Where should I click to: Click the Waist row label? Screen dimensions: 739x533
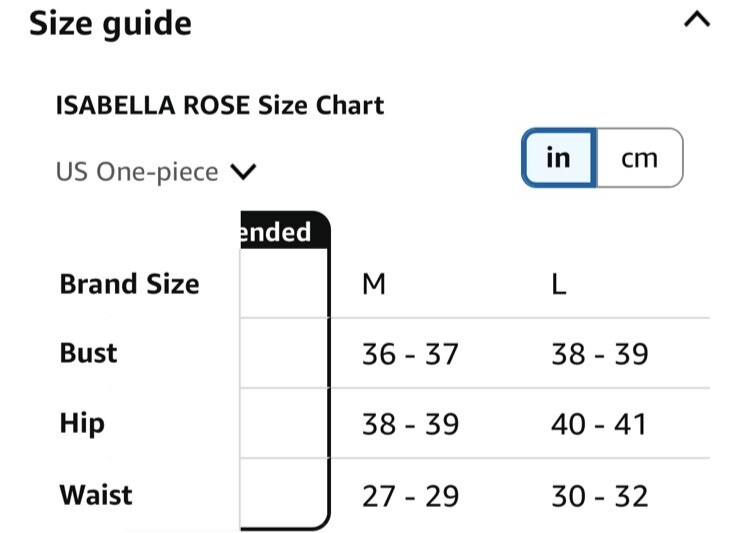pos(96,495)
